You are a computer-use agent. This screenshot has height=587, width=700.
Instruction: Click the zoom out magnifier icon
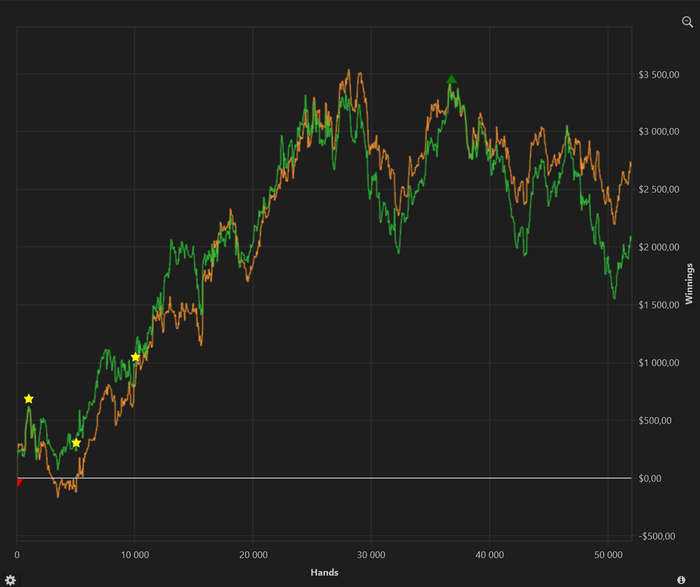pyautogui.click(x=687, y=21)
